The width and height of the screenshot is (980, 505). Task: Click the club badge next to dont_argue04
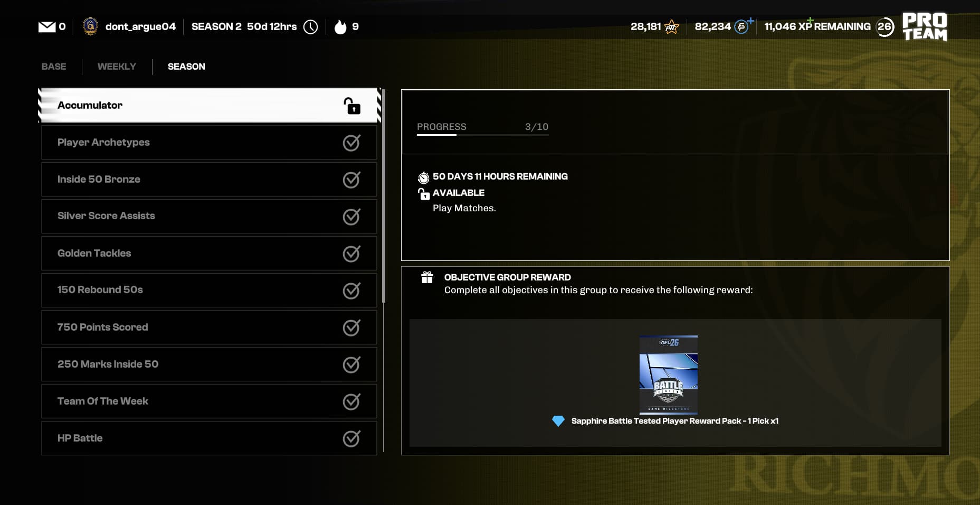point(90,26)
